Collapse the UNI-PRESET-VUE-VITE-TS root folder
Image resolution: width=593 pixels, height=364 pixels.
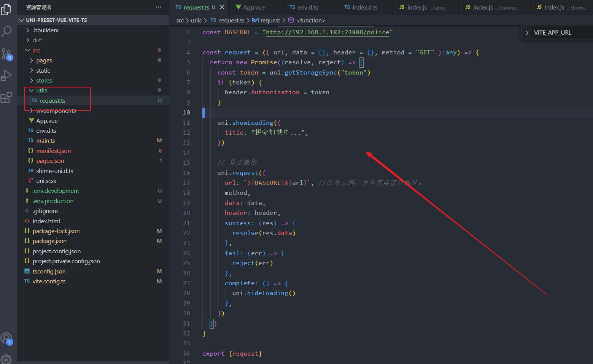coord(22,20)
